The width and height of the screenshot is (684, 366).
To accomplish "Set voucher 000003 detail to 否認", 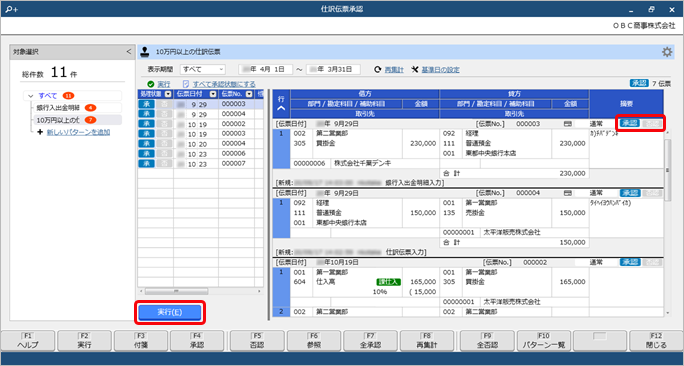I will (653, 123).
